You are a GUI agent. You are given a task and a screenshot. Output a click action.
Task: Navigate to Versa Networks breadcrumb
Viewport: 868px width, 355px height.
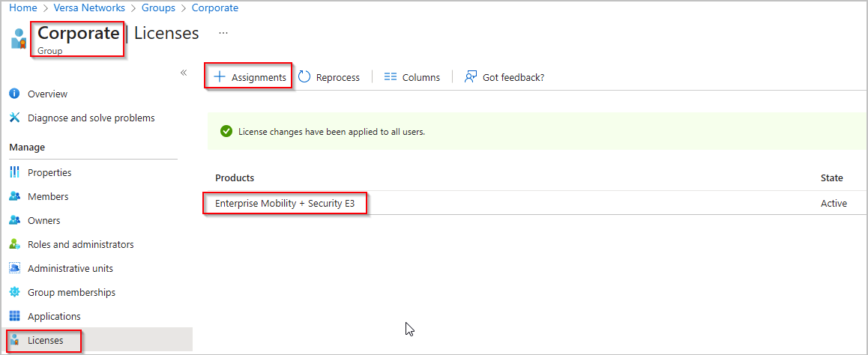(x=88, y=8)
